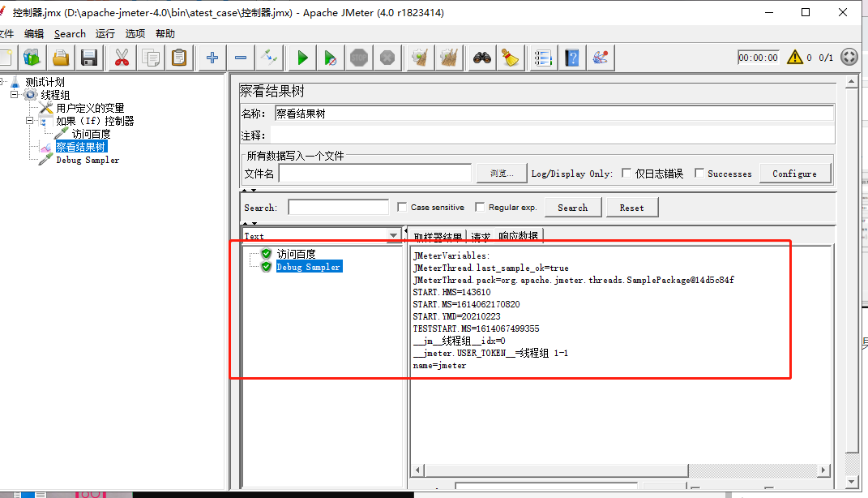Clear all results double broom icon

tap(449, 58)
